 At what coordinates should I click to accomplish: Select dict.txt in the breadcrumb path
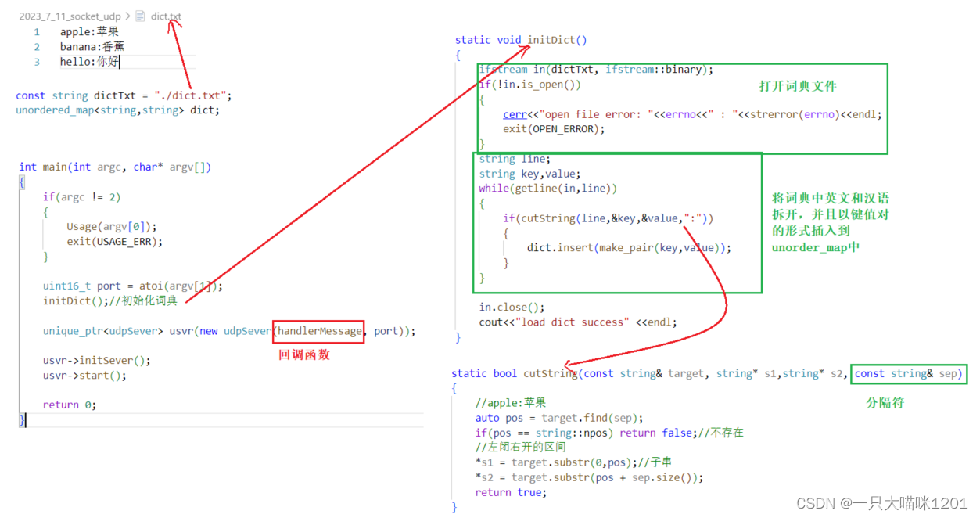tap(166, 16)
